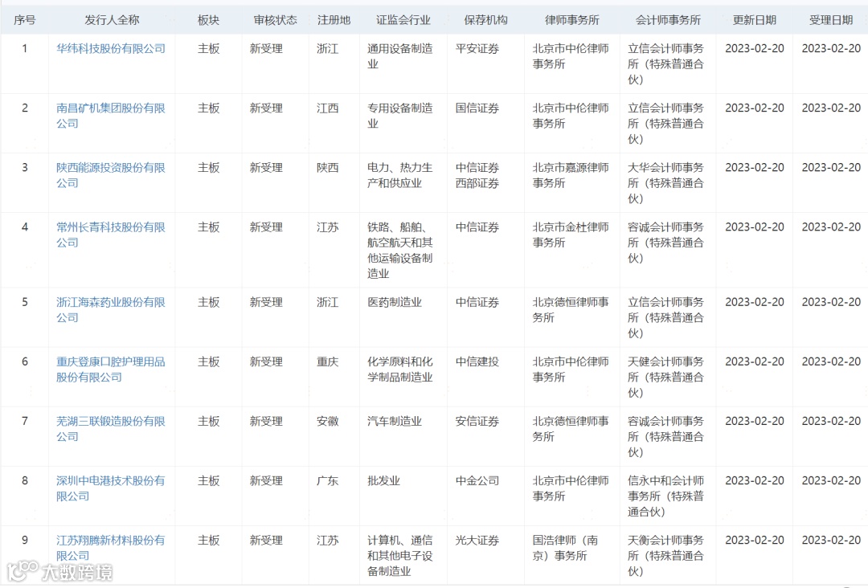
Task: Click the 更新日期 column header
Action: click(x=754, y=20)
